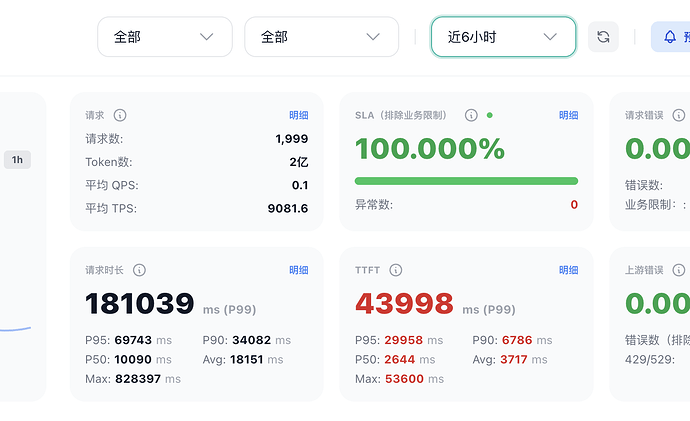
Task: Click the 100.000% SLA value
Action: pos(430,149)
